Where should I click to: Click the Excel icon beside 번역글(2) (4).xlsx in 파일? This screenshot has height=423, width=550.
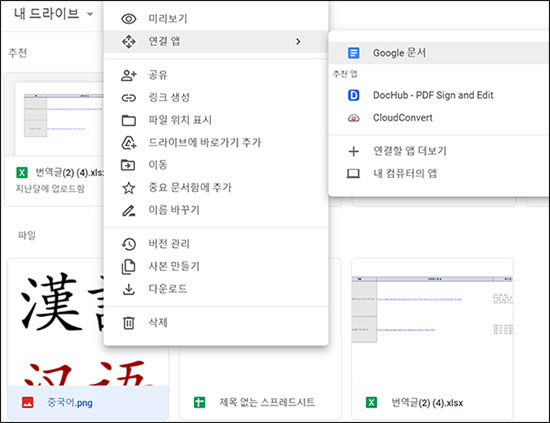pos(371,402)
